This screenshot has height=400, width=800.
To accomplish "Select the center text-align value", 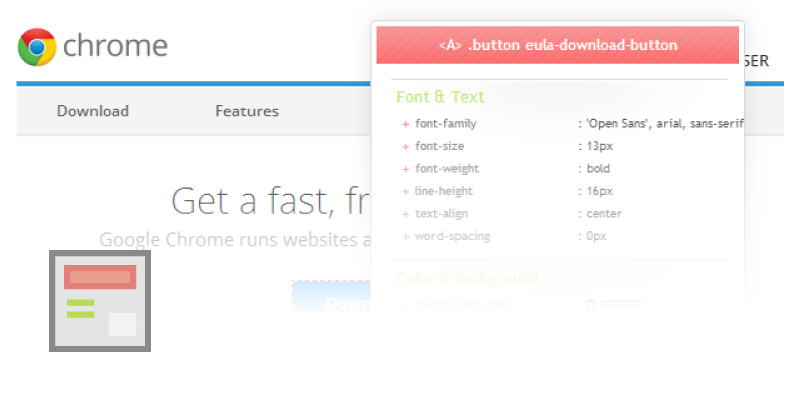I will coord(604,214).
